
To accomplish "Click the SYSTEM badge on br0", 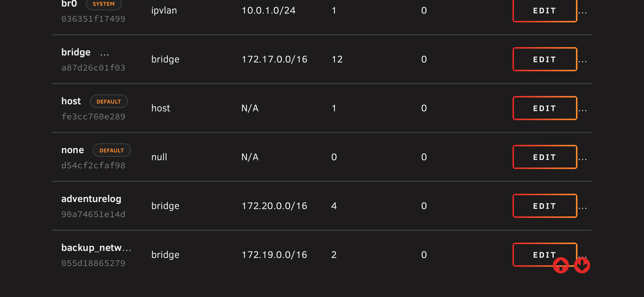I will [104, 4].
